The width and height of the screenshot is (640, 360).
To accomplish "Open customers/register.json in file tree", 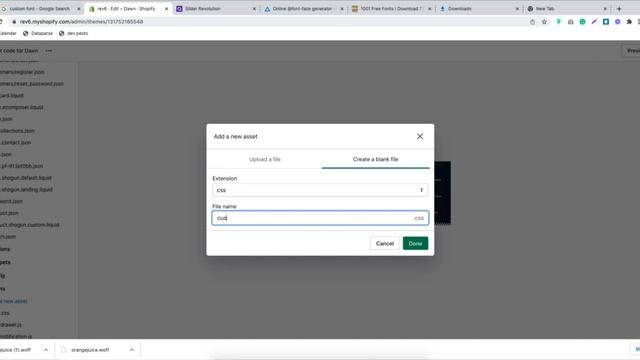I will click(x=22, y=72).
